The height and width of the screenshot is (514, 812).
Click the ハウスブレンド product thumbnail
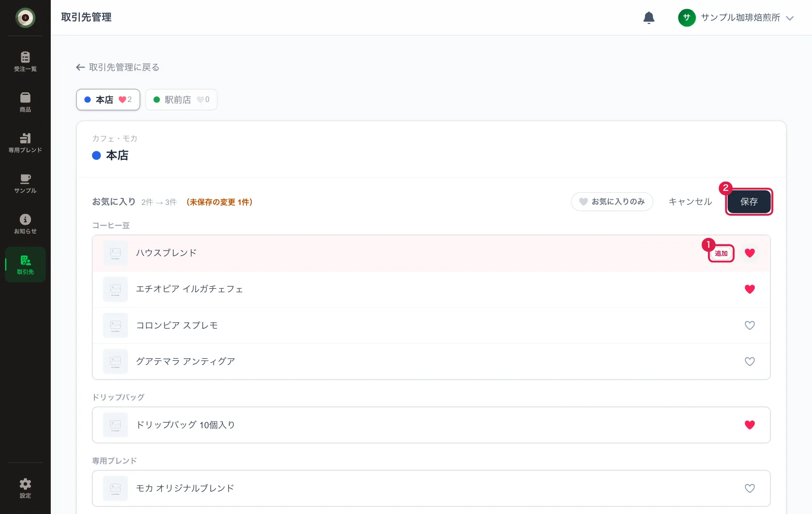coord(115,253)
